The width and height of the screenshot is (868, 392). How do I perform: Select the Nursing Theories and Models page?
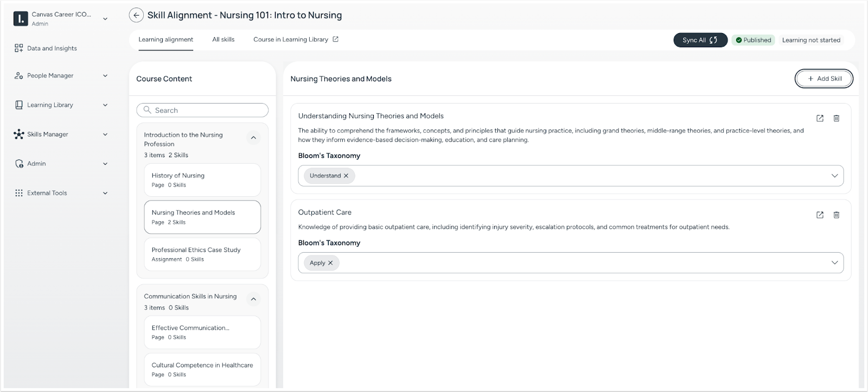coord(202,217)
